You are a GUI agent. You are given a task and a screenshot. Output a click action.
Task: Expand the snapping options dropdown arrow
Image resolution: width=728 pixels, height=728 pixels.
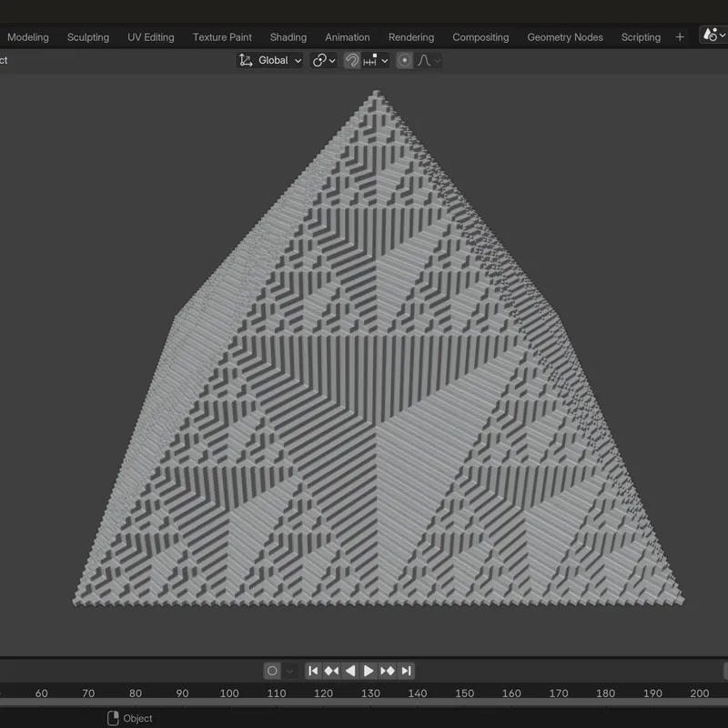(x=385, y=60)
